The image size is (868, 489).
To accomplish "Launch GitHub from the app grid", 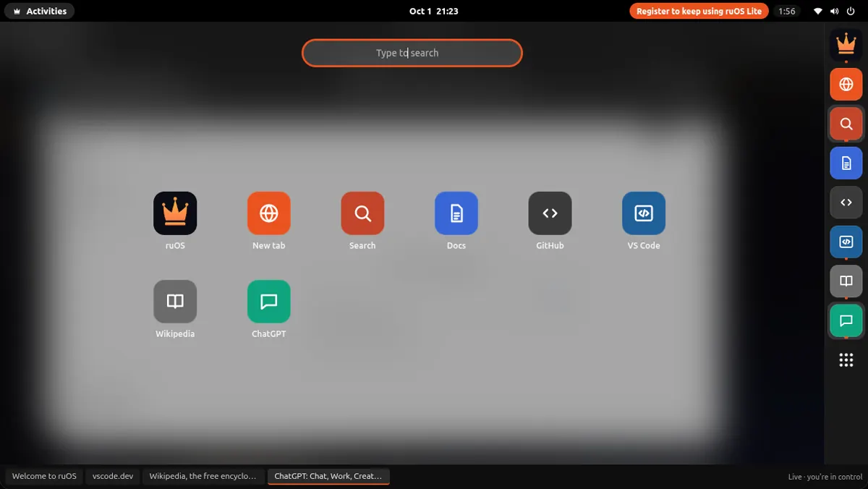I will coord(550,213).
